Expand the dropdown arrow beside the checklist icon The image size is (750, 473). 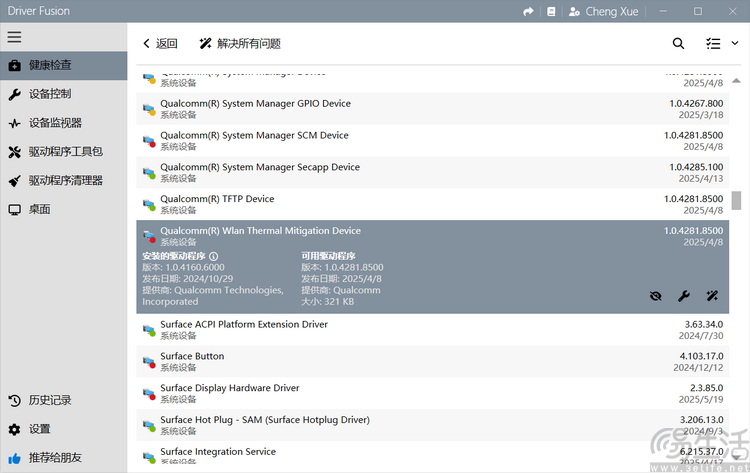tap(733, 43)
